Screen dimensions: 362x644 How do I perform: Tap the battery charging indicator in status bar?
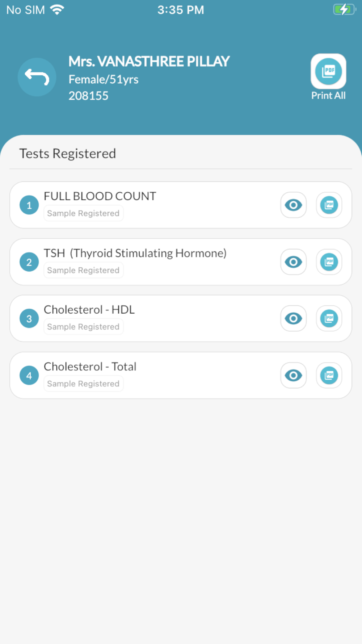(344, 10)
